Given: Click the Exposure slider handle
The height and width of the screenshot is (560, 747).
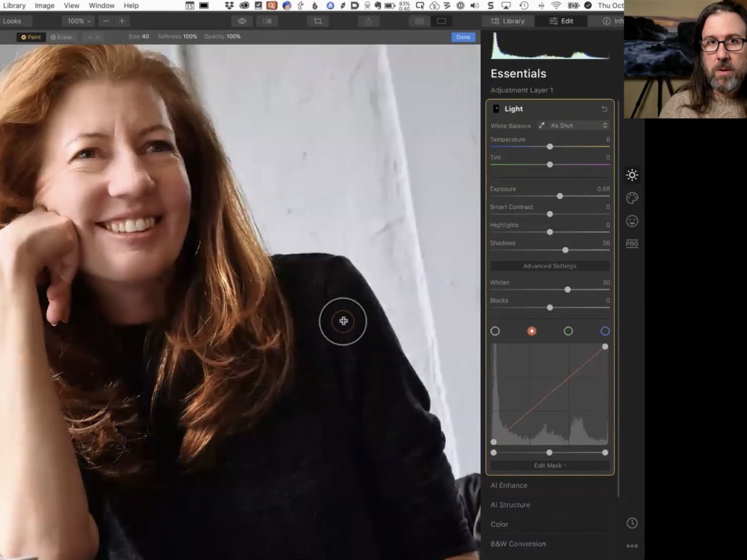Looking at the screenshot, I should (x=560, y=196).
